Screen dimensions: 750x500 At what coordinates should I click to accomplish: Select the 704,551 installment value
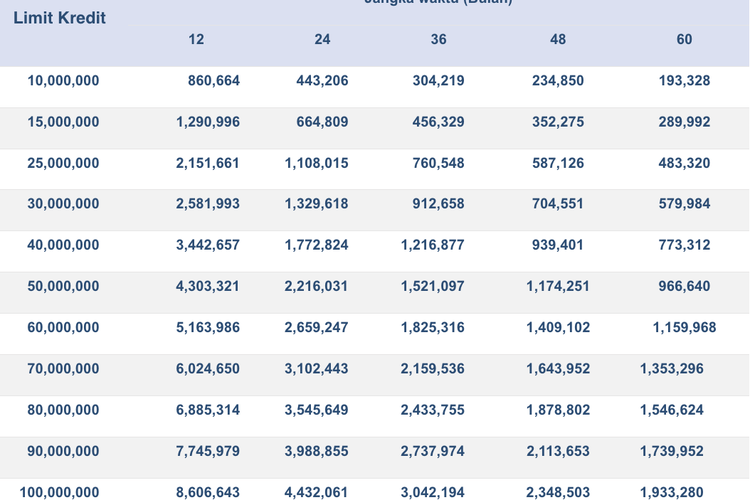(558, 204)
